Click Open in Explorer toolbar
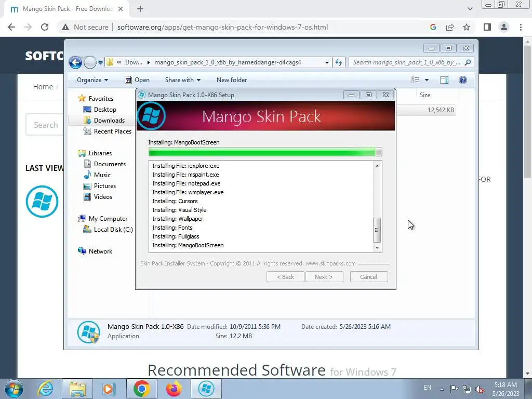The height and width of the screenshot is (399, 532). coord(137,80)
